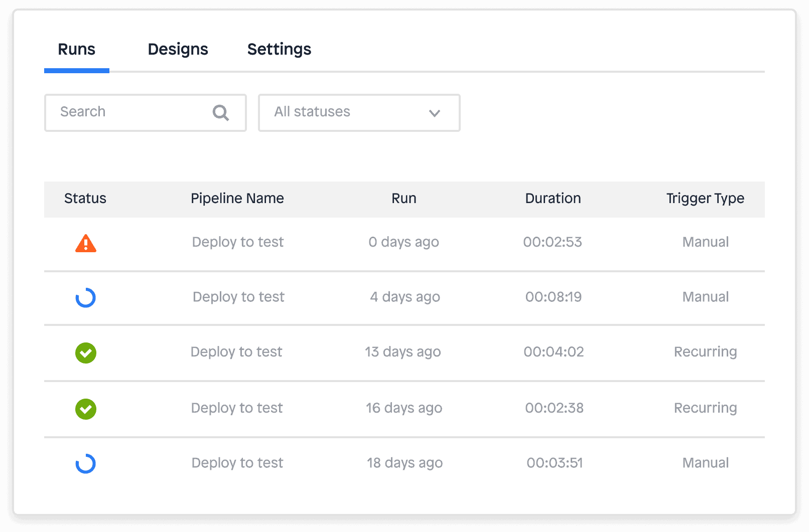Click the Run column header
809x532 pixels.
(x=404, y=199)
